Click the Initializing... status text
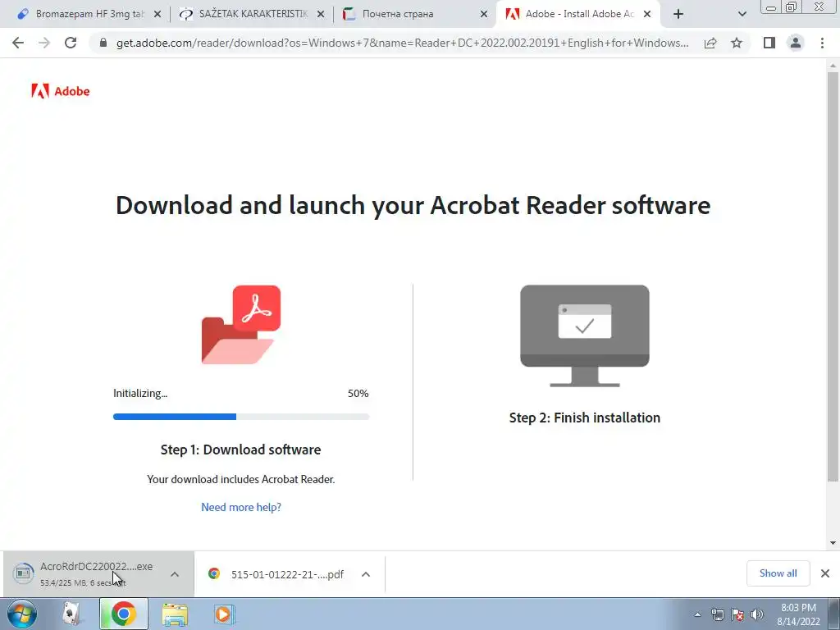840x630 pixels. (140, 393)
